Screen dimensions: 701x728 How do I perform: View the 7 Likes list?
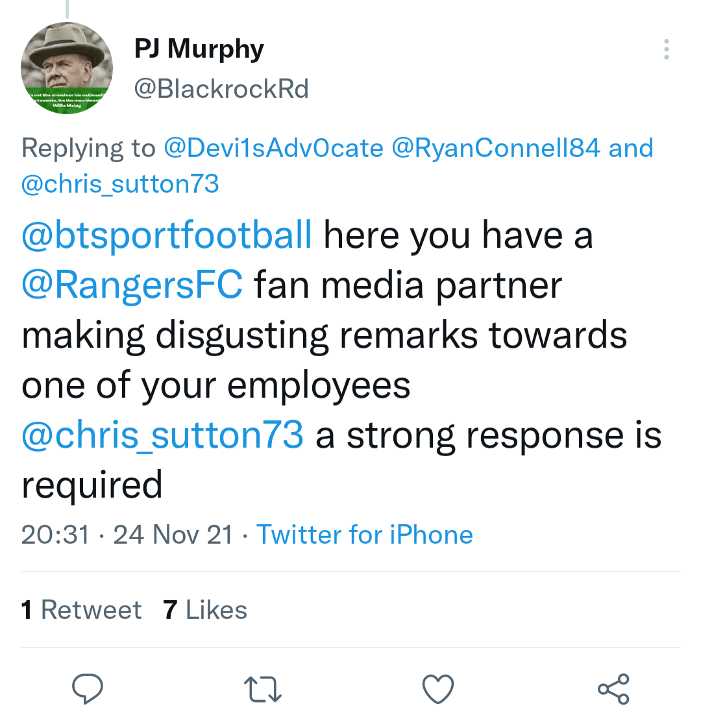tap(205, 610)
